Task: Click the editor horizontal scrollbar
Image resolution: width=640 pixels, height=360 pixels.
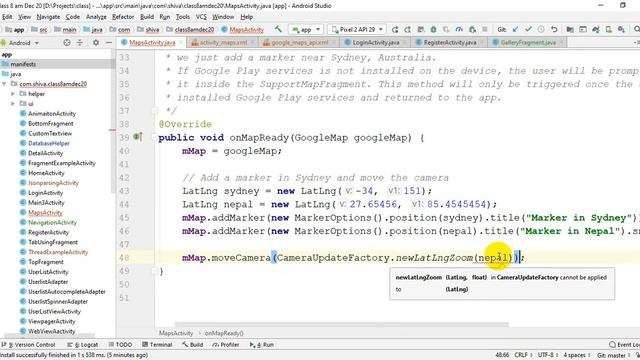Action: (342, 325)
